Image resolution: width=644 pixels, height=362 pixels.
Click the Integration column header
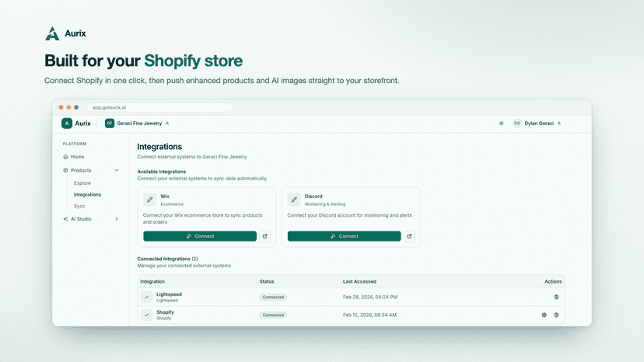coord(152,281)
